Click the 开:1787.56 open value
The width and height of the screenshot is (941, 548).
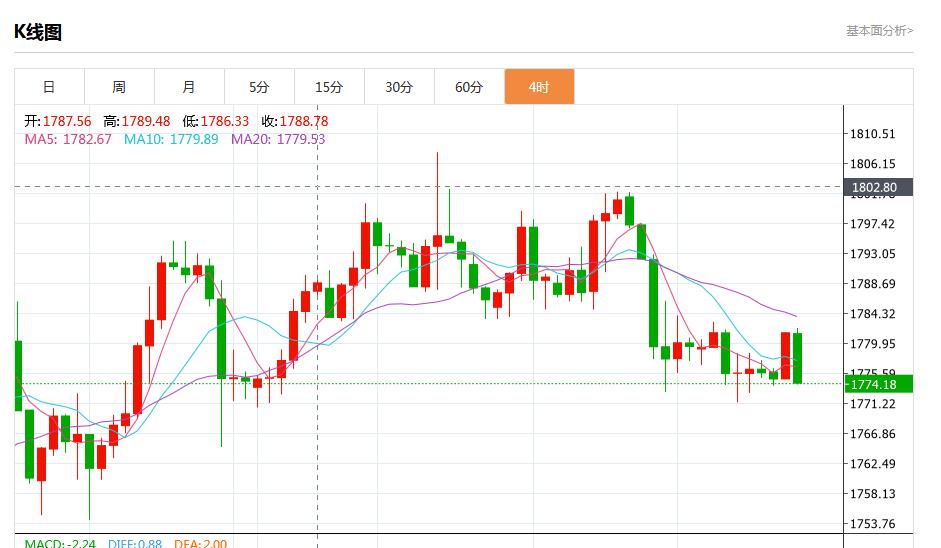pos(58,121)
